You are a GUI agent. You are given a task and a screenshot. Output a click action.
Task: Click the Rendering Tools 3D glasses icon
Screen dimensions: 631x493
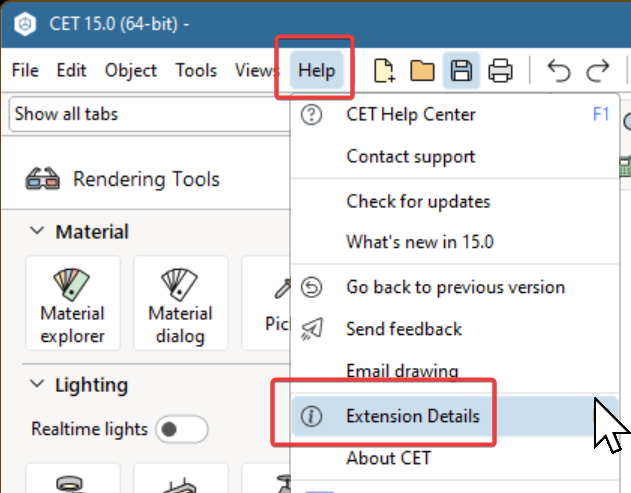(x=43, y=179)
